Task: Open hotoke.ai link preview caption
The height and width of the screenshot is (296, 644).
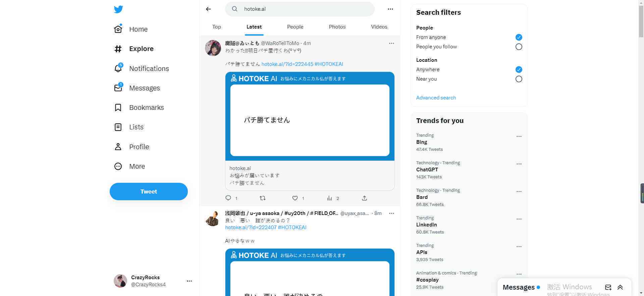Action: 310,176
